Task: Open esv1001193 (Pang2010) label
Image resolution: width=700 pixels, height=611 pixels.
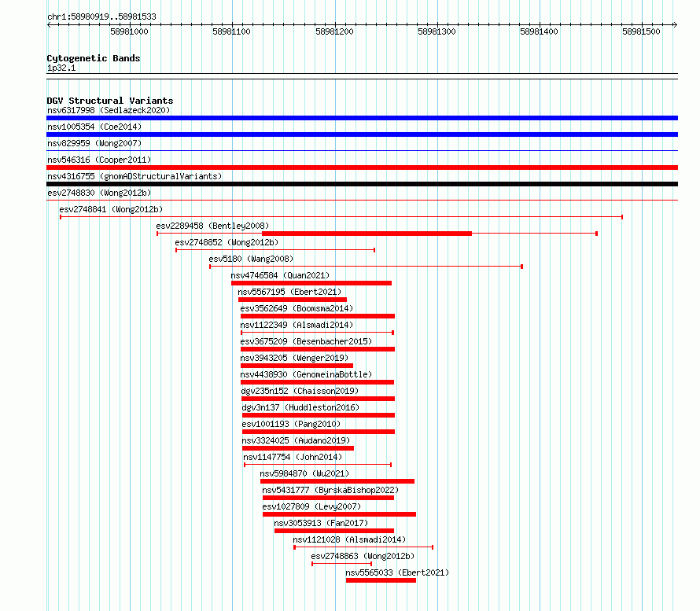Action: point(291,424)
